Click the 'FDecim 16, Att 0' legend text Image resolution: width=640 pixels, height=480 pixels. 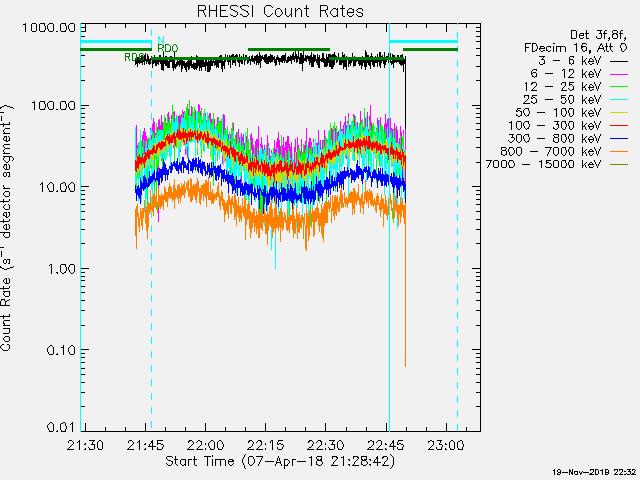point(576,48)
